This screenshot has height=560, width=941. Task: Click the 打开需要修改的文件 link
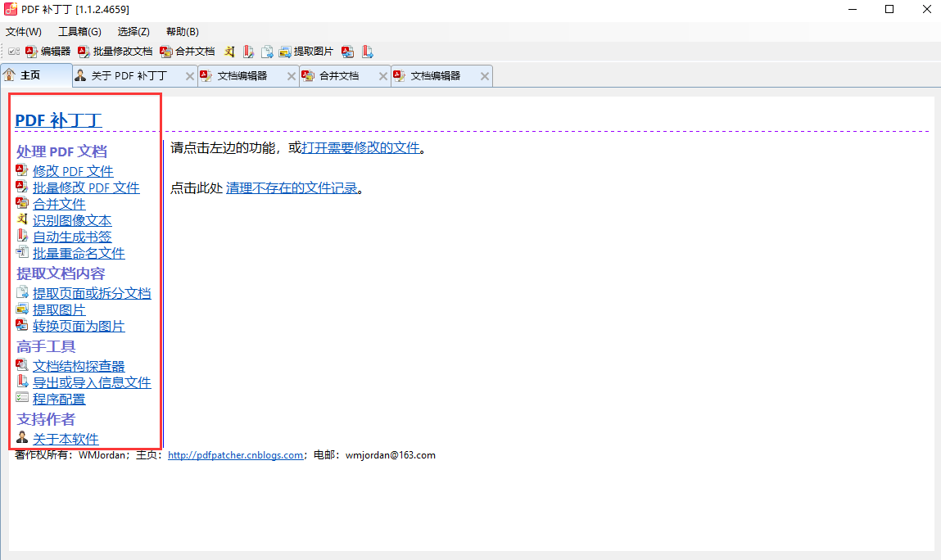coord(360,147)
